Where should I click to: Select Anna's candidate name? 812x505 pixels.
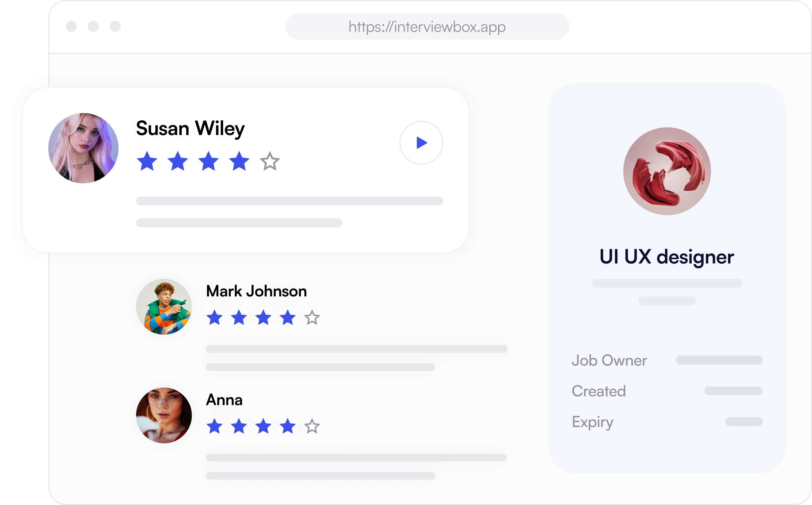[224, 400]
